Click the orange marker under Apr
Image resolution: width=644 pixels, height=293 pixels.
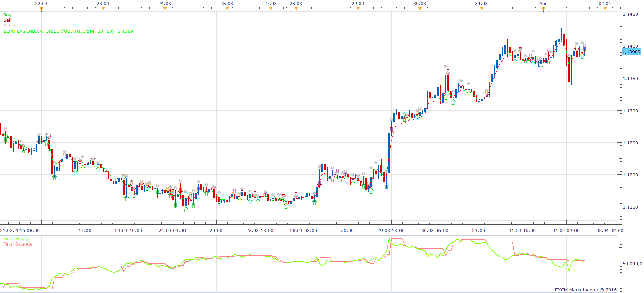[543, 9]
